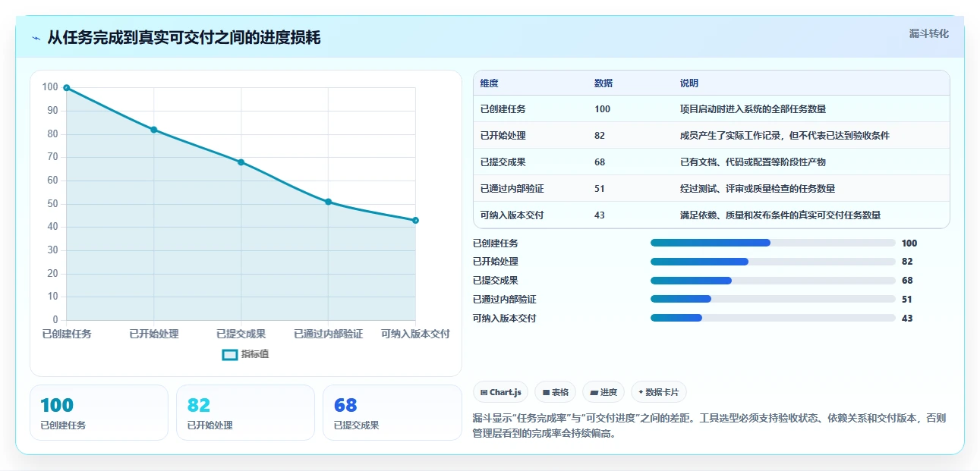980x471 pixels.
Task: Click the chart data point for 可纳入版本交付
Action: [x=416, y=221]
